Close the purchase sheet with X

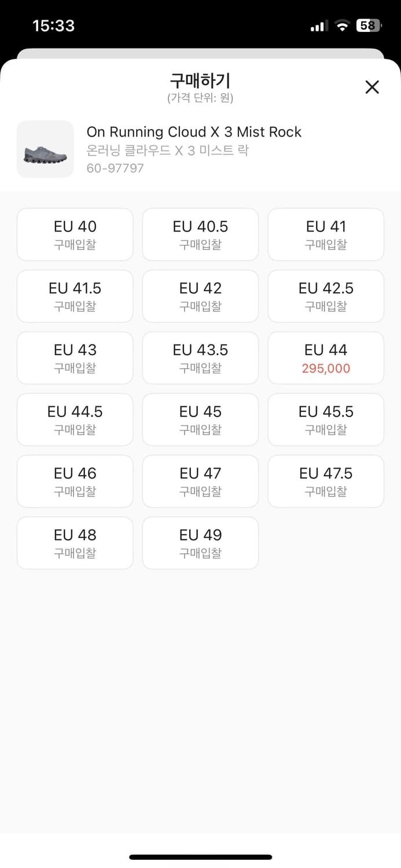(x=372, y=87)
